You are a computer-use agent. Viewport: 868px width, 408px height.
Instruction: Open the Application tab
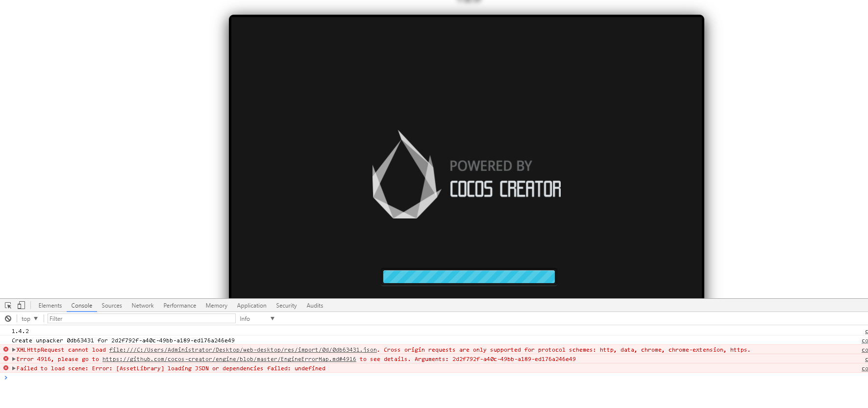tap(251, 305)
